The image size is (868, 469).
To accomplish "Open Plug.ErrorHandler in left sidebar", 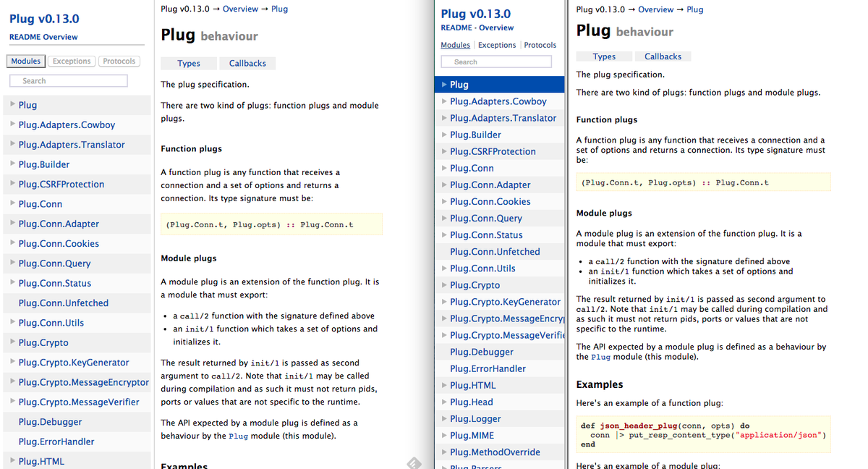I will pyautogui.click(x=56, y=441).
